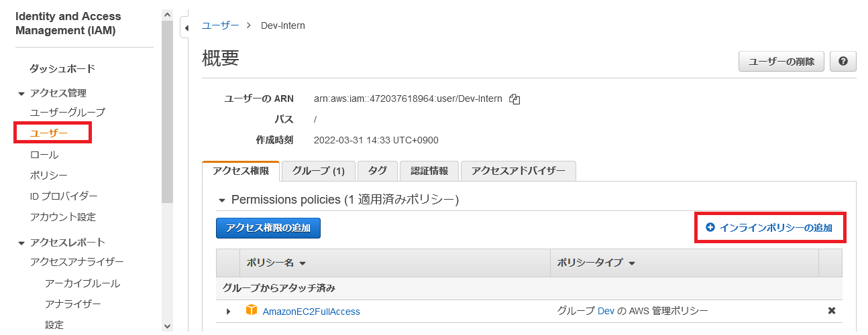Viewport: 868px width, 335px height.
Task: Expand the AmazonEC2FullAccess policy row
Action: coord(228,312)
